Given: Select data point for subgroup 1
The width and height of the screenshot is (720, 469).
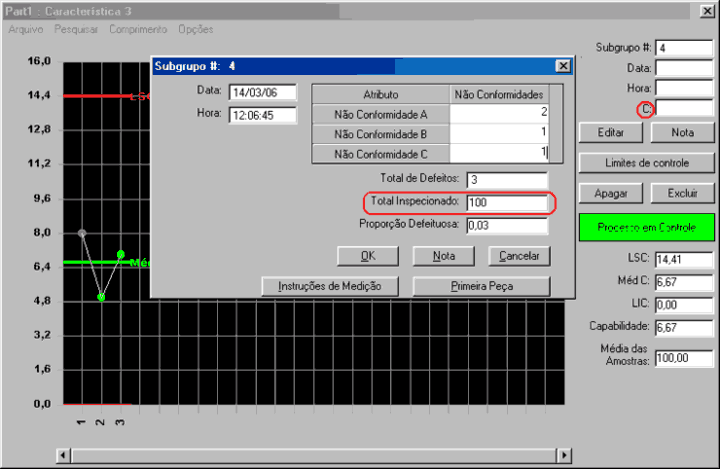Looking at the screenshot, I should tap(82, 233).
